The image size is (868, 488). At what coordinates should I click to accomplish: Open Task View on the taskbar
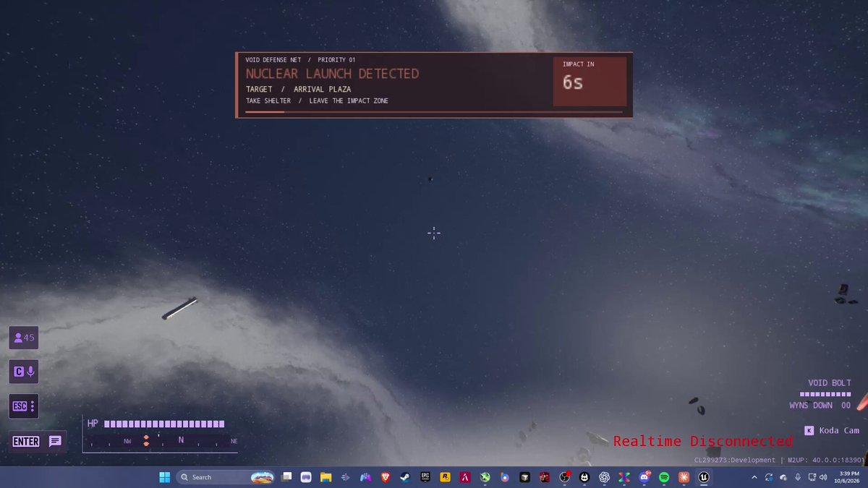click(286, 477)
